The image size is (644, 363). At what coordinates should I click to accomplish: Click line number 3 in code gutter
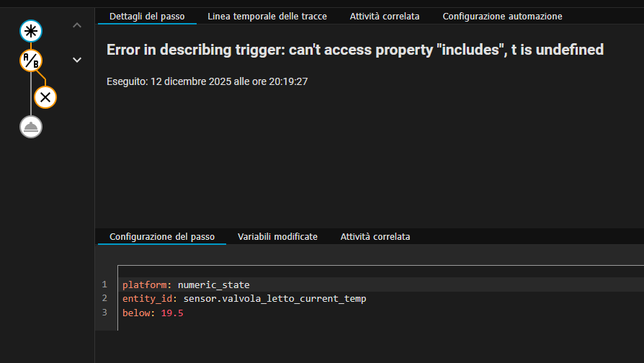(104, 313)
